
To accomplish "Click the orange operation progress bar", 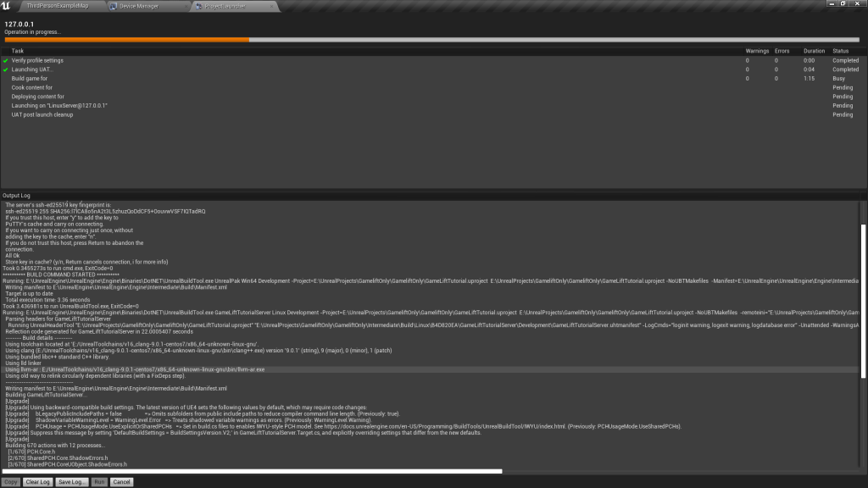I will [127, 39].
